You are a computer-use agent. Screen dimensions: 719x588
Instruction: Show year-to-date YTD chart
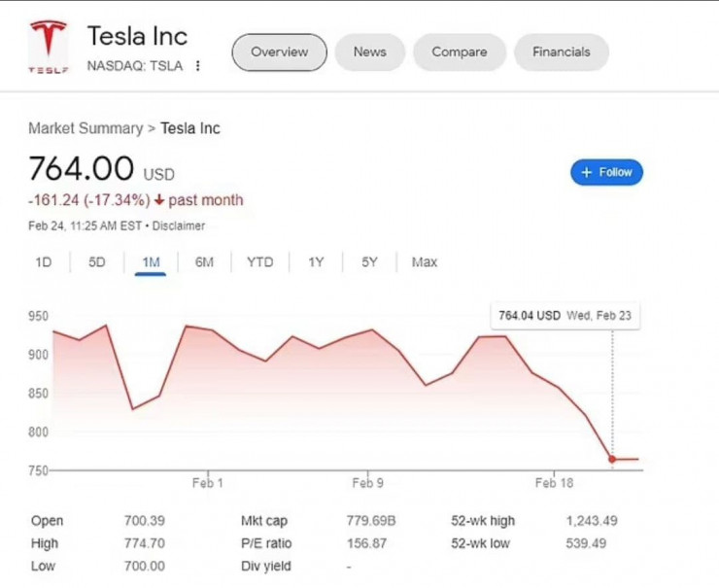point(260,262)
